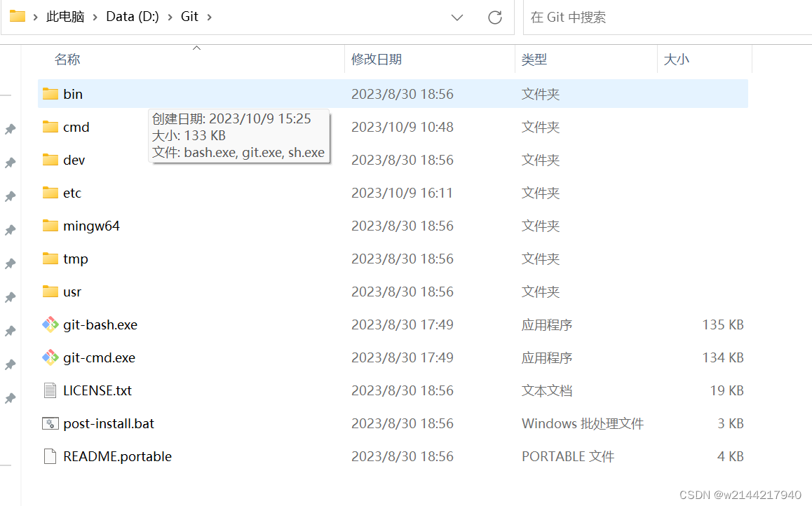Open the usr folder icon
The width and height of the screenshot is (812, 506).
click(x=50, y=292)
